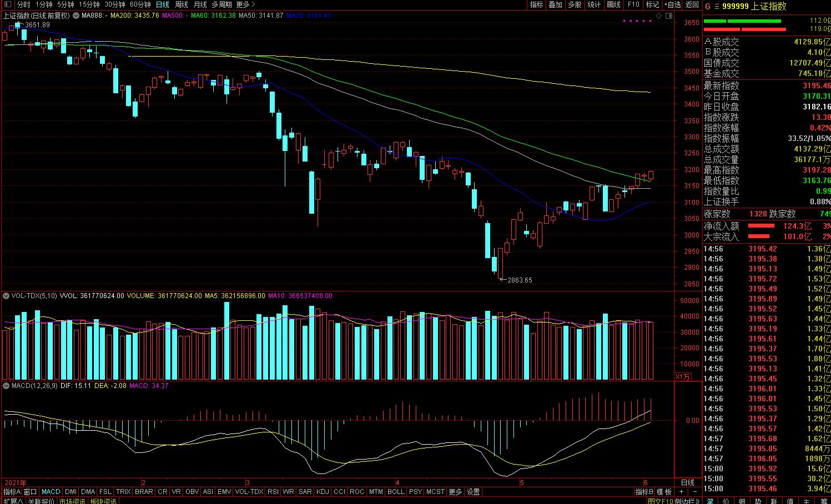Image resolution: width=831 pixels, height=504 pixels.
Task: Open 更多 indicators in bottom bar
Action: pyautogui.click(x=455, y=492)
